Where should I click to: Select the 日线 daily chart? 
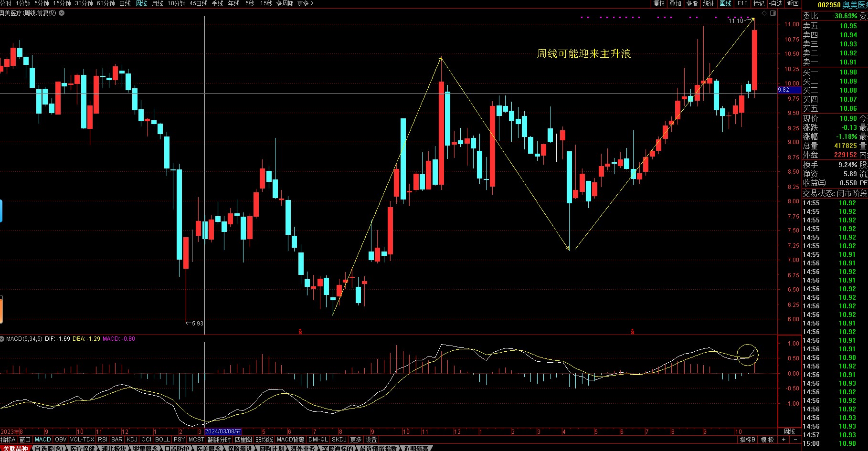click(125, 3)
